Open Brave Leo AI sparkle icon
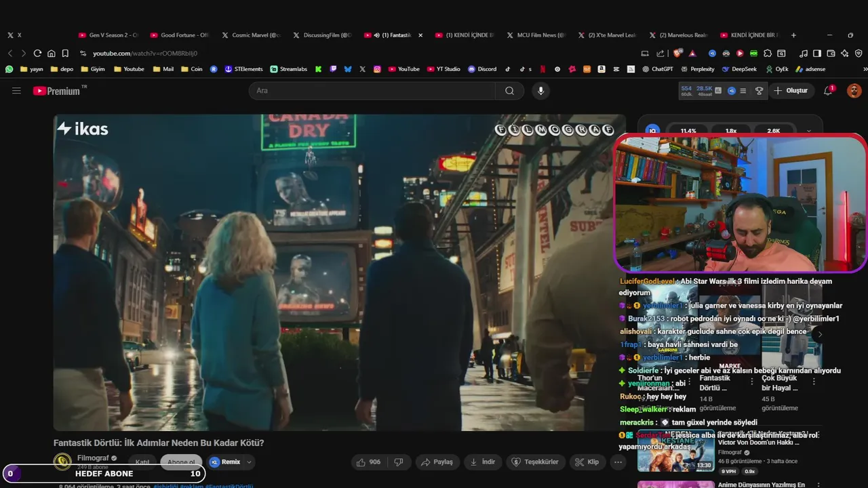This screenshot has width=868, height=488. pyautogui.click(x=844, y=54)
